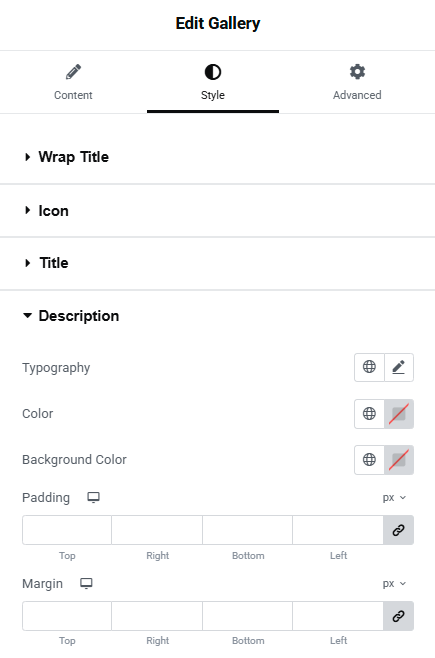Open the Margin px unit dropdown
This screenshot has height=658, width=435.
[x=394, y=584]
